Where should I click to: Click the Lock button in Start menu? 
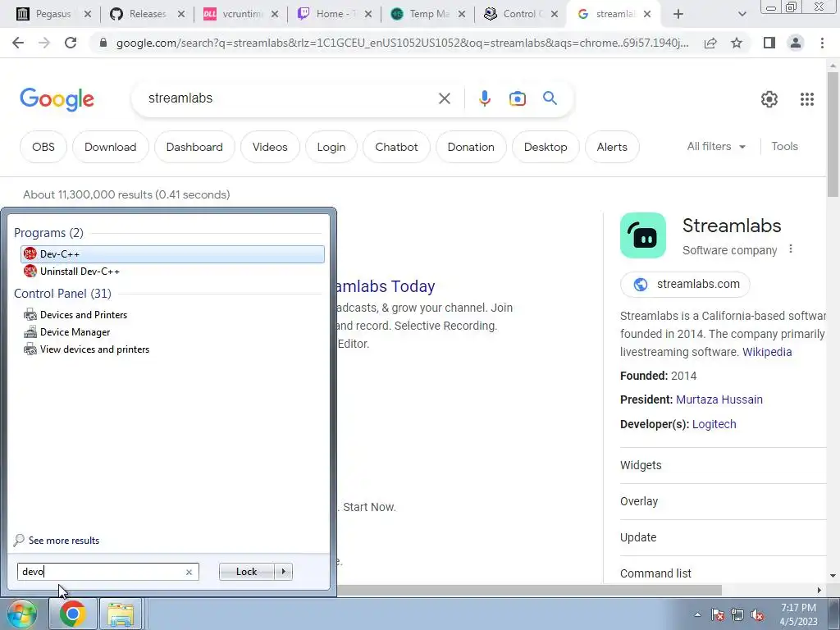point(246,572)
